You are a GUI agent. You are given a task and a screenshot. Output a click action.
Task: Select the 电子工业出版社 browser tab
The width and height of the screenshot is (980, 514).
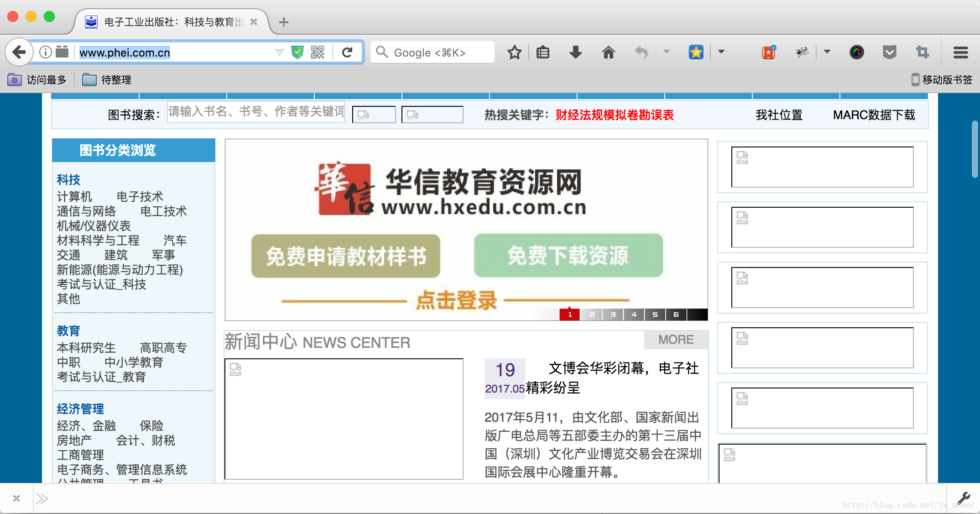click(x=171, y=22)
